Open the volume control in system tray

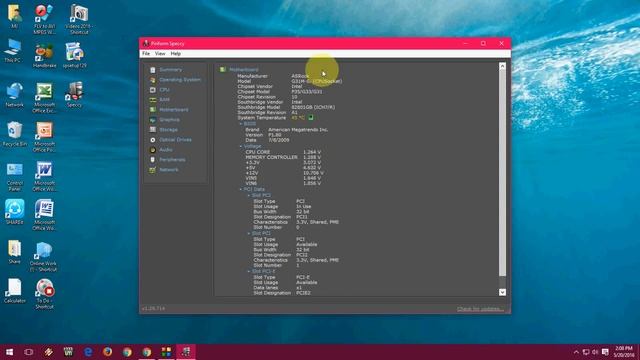tap(595, 352)
